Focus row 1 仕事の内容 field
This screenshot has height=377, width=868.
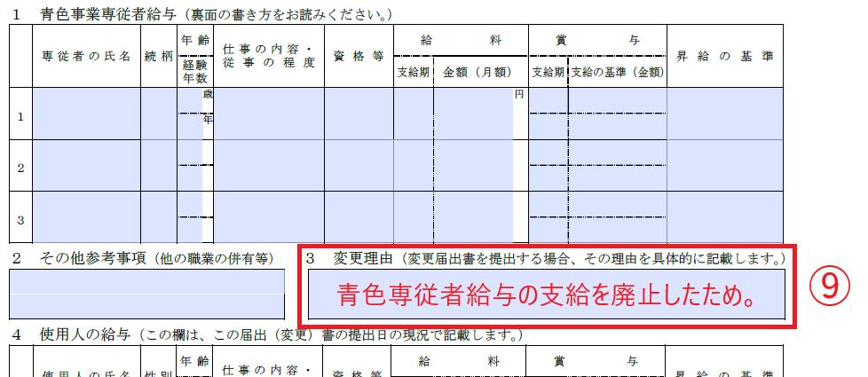[269, 114]
